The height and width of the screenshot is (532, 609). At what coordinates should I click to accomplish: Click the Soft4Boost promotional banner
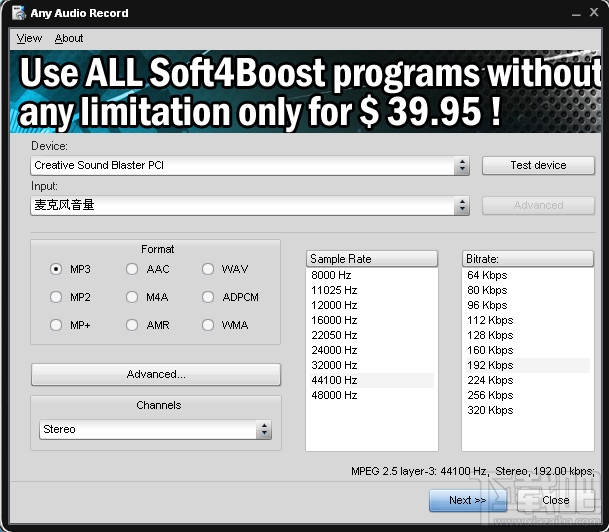[x=305, y=92]
